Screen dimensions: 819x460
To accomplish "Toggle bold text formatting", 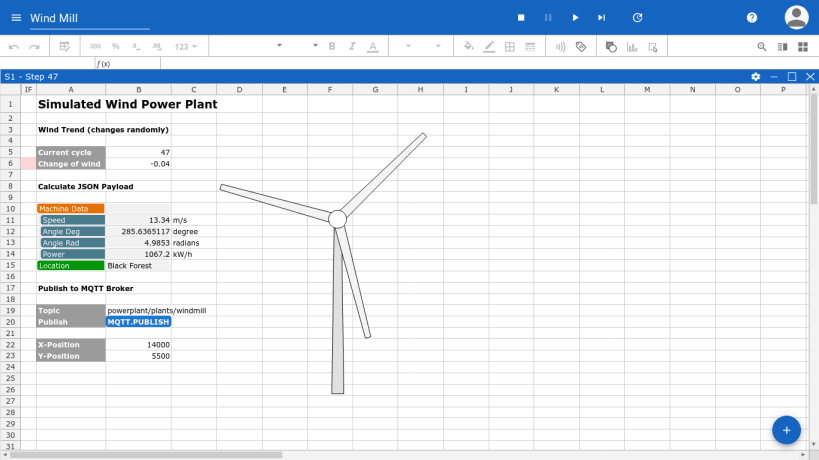I will (x=331, y=46).
